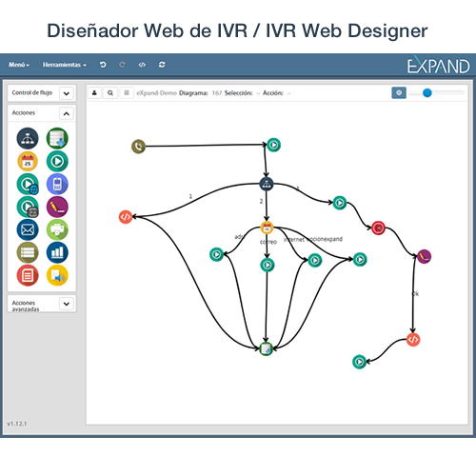Pick the bar chart statistics action icon

[x=57, y=252]
